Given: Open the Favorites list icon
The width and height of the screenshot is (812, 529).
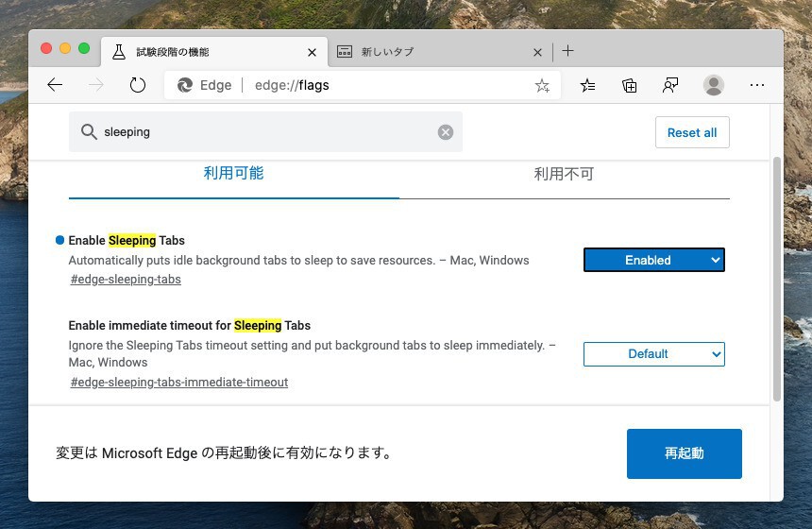Looking at the screenshot, I should [588, 85].
